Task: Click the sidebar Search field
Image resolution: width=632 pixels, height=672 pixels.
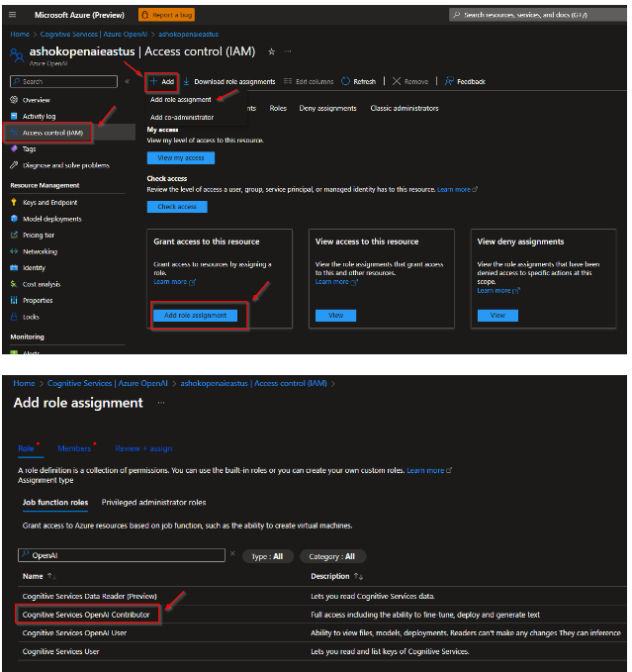Action: (63, 81)
